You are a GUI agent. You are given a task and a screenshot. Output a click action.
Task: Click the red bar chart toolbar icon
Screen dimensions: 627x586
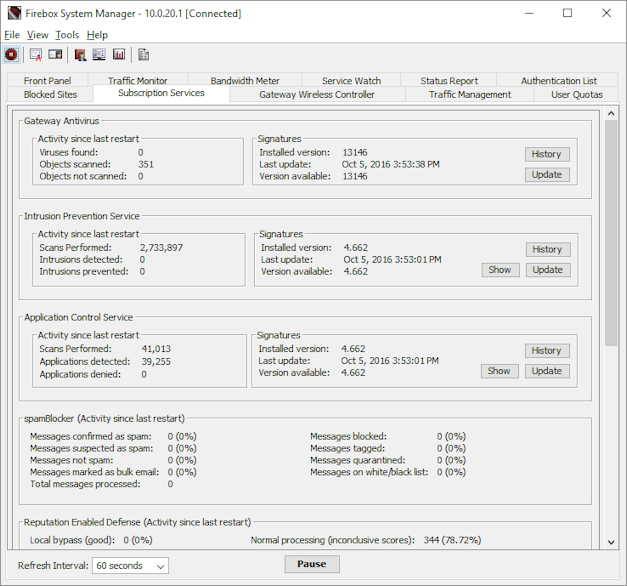click(119, 55)
